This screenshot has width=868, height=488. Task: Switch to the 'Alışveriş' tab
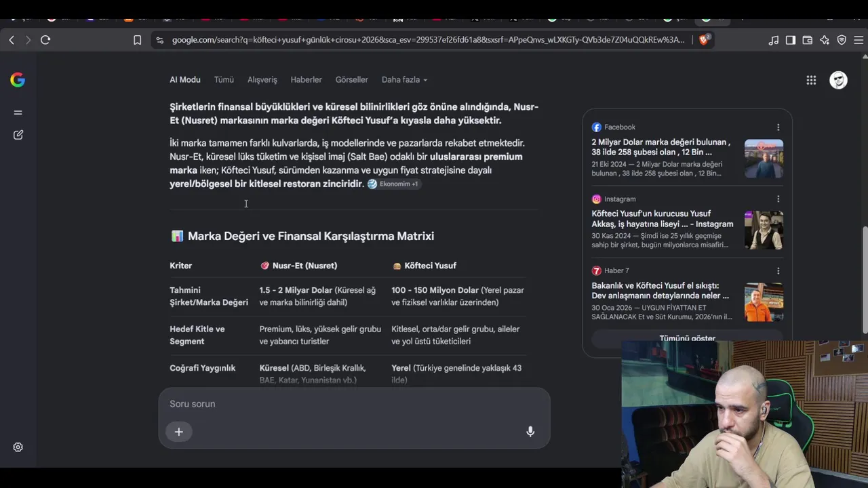262,80
